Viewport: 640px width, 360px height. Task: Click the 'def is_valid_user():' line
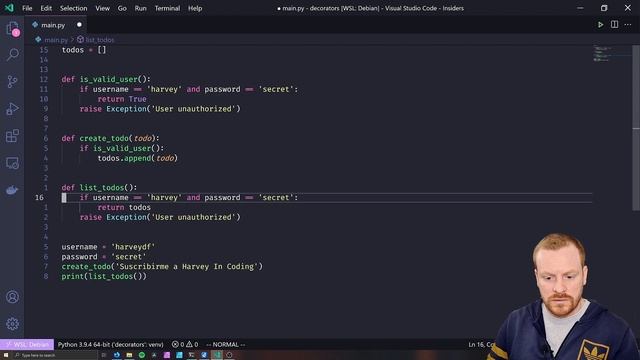(x=106, y=79)
